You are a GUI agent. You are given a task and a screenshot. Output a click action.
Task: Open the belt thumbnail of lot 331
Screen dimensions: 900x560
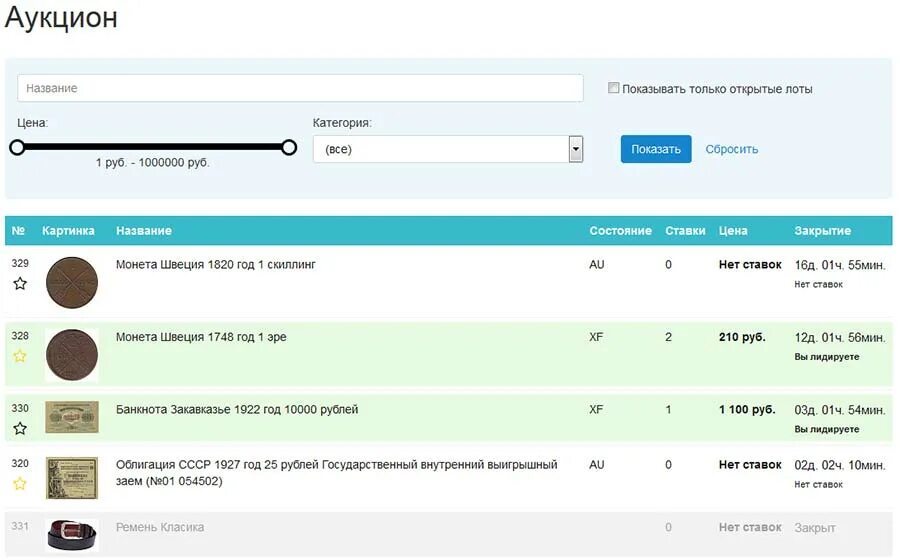72,535
